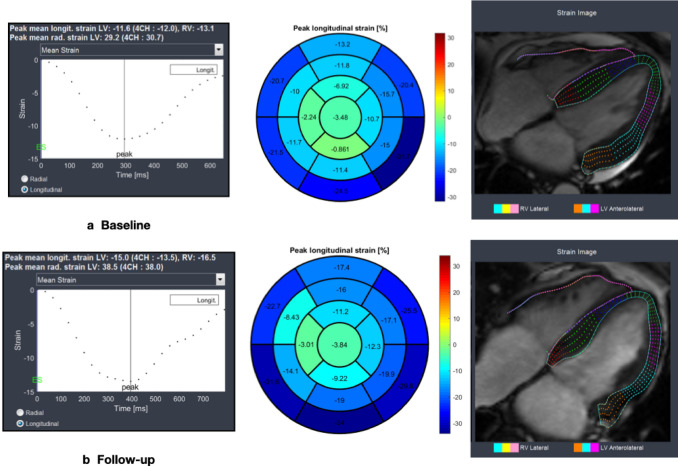This screenshot has width=678, height=468.
Task: Click the 'Time [ms]' axis label in baseline plot
Action: 132,175
